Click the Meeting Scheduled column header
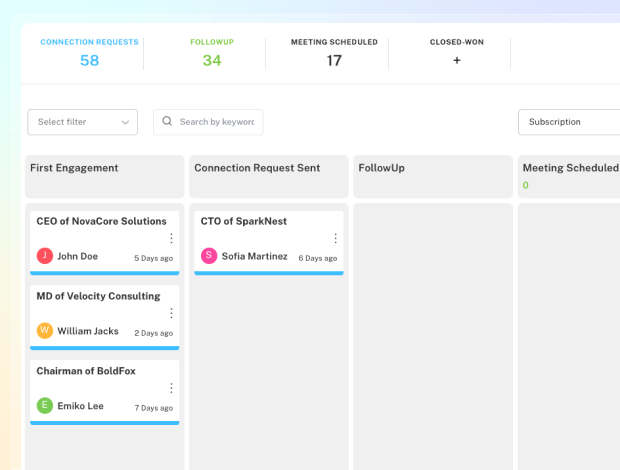The height and width of the screenshot is (470, 620). tap(569, 176)
